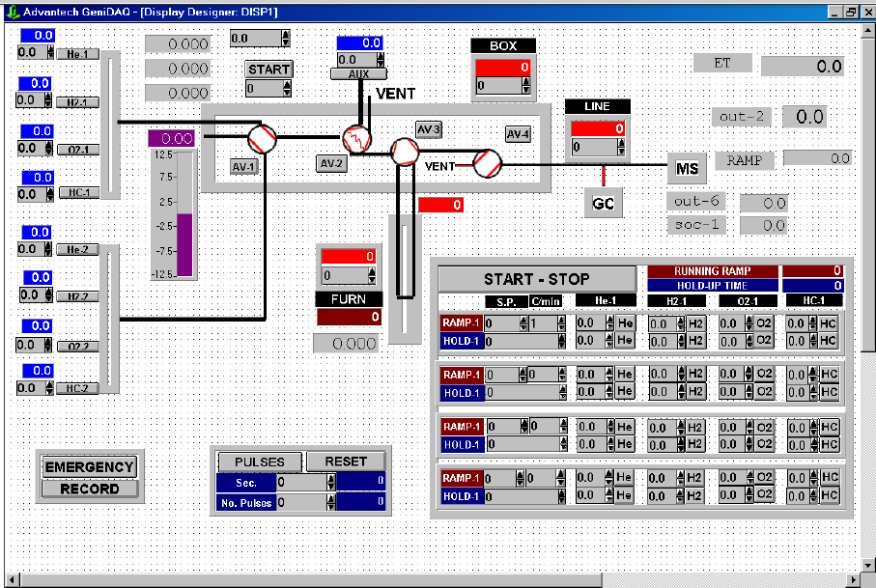
Task: Click the O2 button in first RAMP-1 row
Action: coord(764,323)
